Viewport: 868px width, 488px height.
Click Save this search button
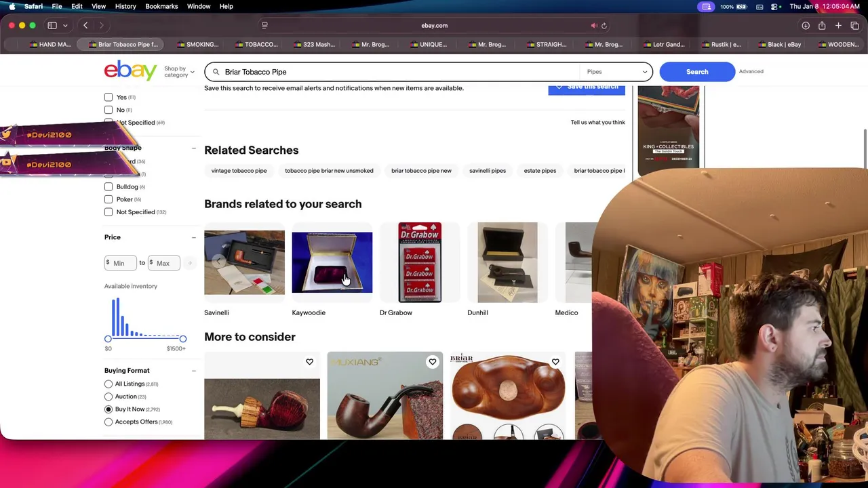click(x=587, y=88)
